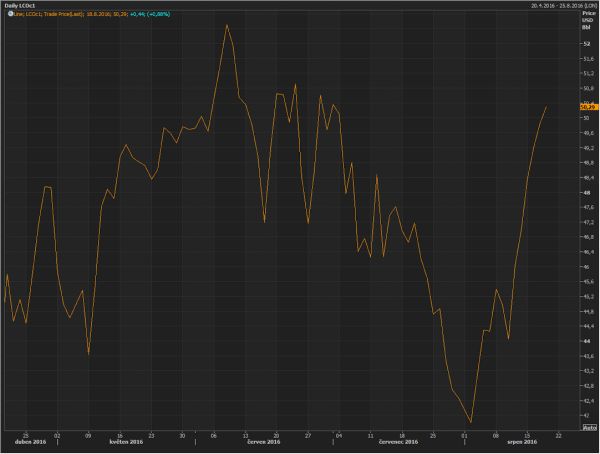Select the duben 2016 month label
Viewport: 600px width, 454px height.
coord(28,442)
